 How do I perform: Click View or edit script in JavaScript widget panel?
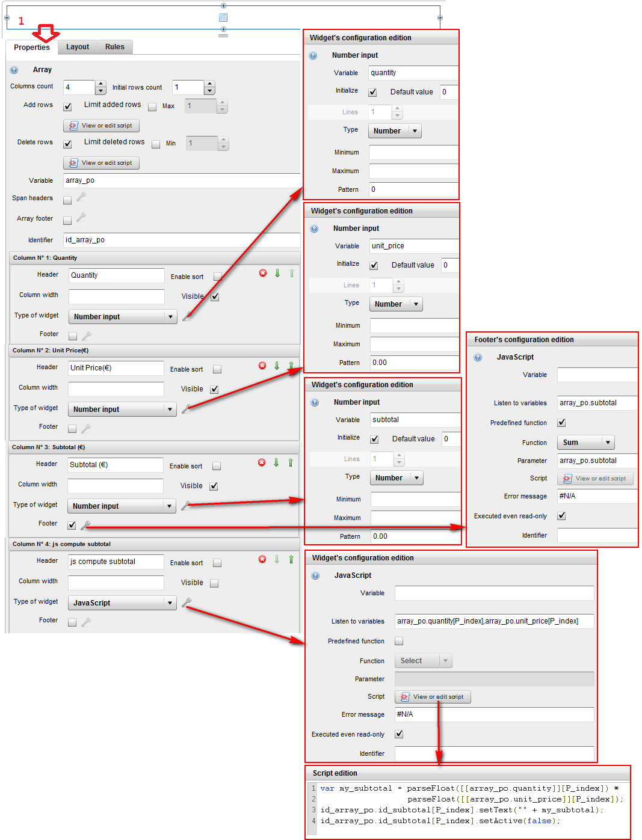[x=433, y=697]
